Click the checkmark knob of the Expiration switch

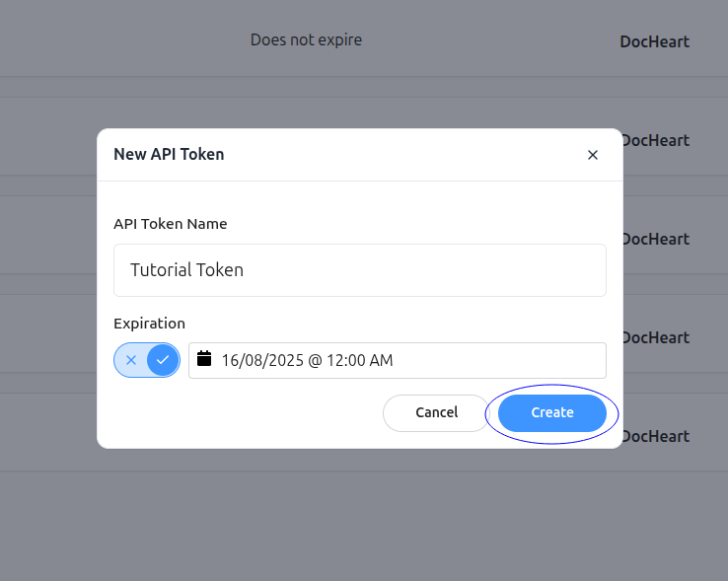(x=163, y=360)
